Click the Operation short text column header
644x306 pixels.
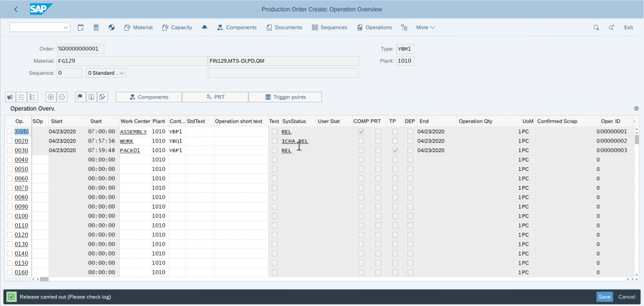(238, 121)
